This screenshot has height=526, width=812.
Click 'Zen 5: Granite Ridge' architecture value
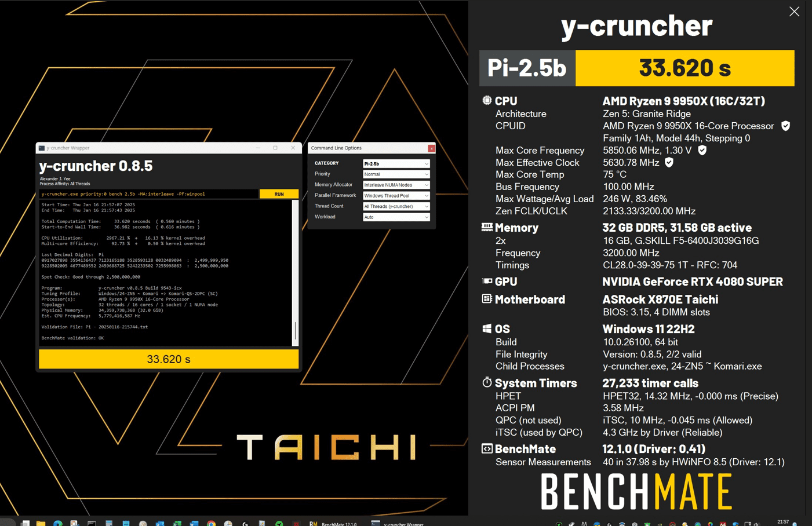point(647,114)
